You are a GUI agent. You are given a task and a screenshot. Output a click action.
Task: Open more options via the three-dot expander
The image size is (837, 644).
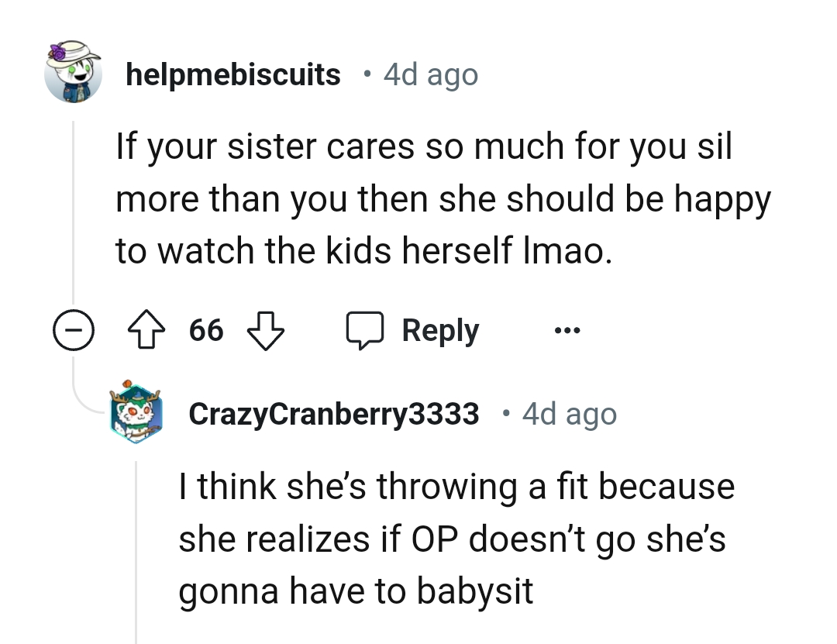click(x=568, y=329)
